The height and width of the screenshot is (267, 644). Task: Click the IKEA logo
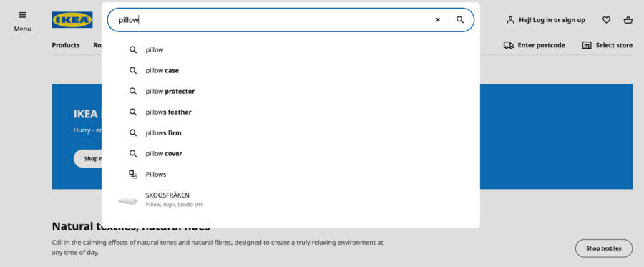coord(72,20)
